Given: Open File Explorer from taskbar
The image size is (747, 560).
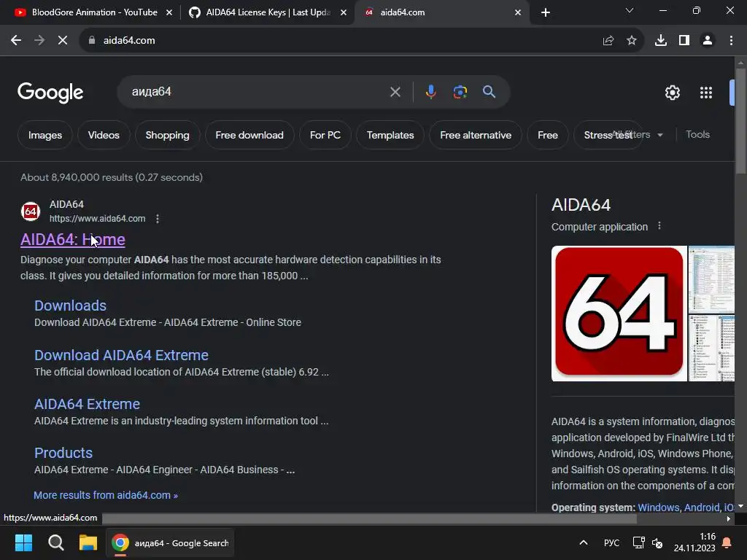Looking at the screenshot, I should pos(88,542).
